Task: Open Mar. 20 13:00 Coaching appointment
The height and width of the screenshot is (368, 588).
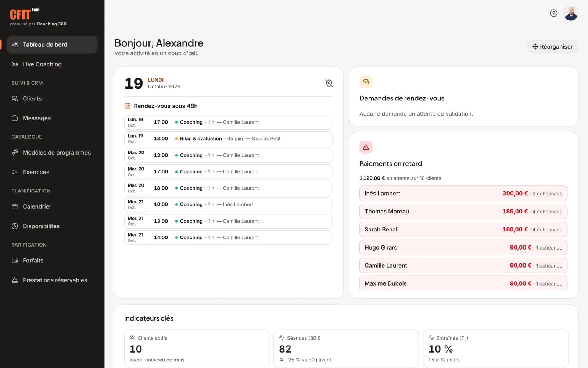Action: click(228, 155)
